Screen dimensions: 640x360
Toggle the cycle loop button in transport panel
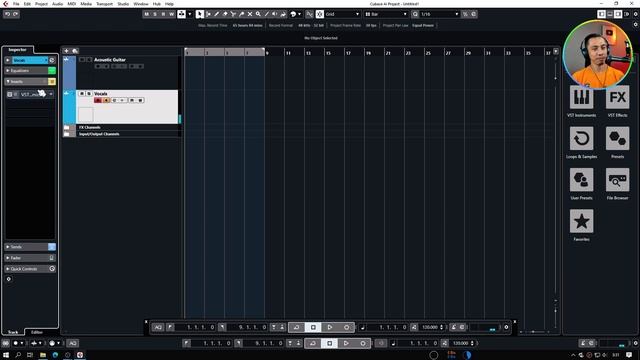point(296,327)
